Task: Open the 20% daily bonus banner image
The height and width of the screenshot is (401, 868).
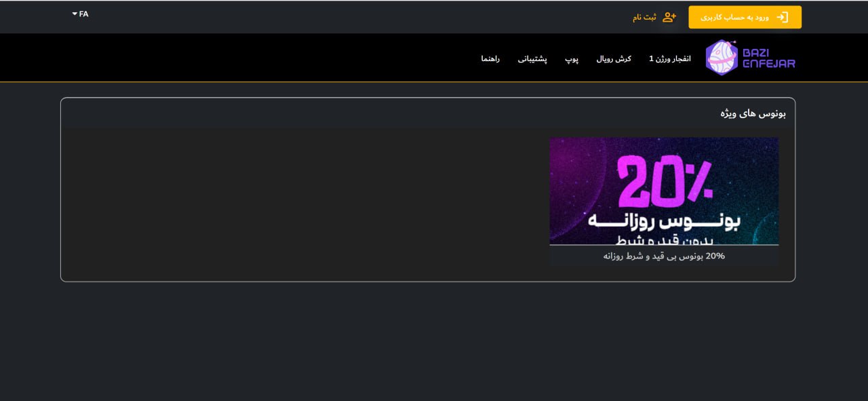Action: point(664,191)
